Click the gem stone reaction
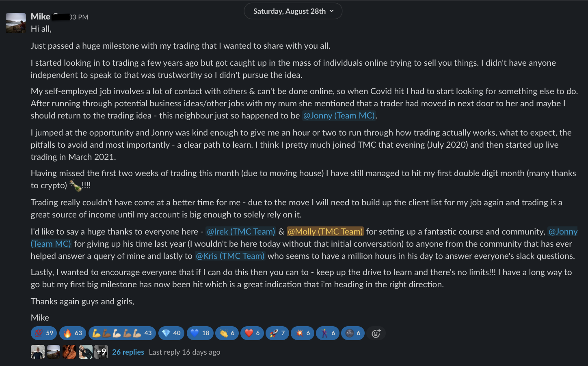 171,333
